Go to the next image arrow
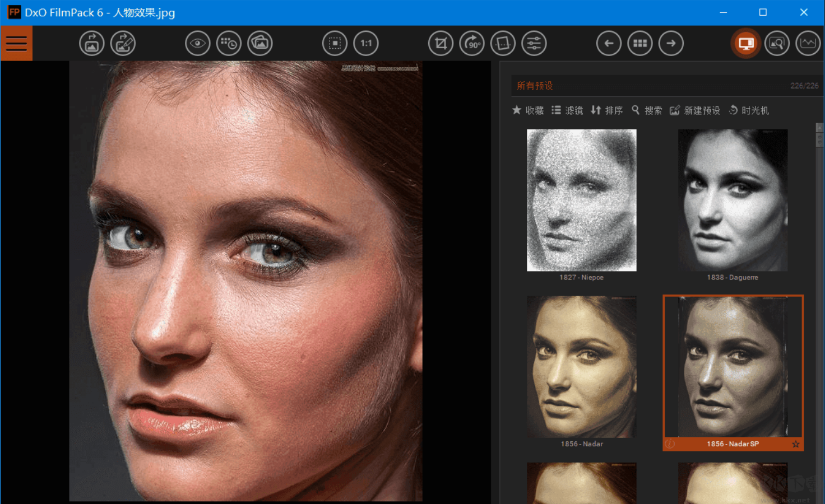Viewport: 825px width, 504px height. (x=671, y=43)
